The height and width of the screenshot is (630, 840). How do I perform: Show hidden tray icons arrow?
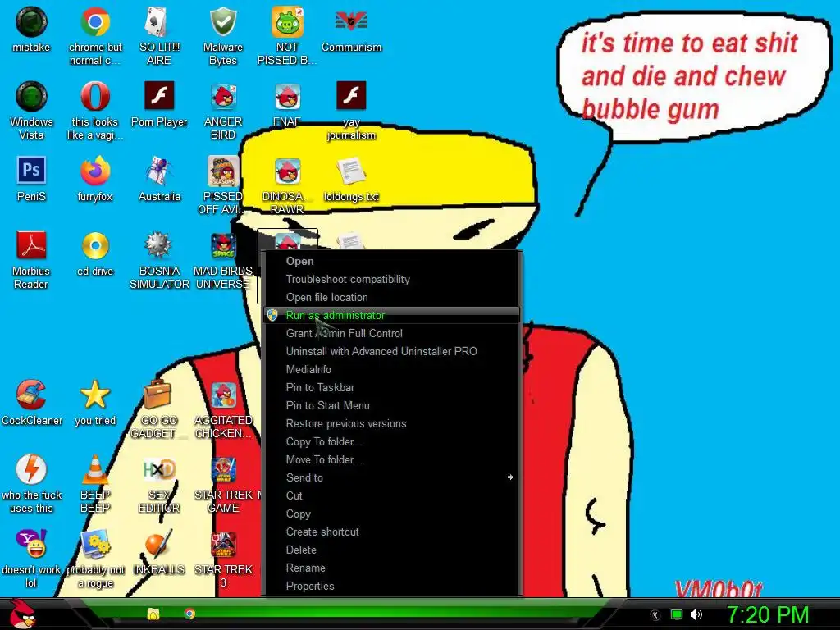[x=655, y=615]
